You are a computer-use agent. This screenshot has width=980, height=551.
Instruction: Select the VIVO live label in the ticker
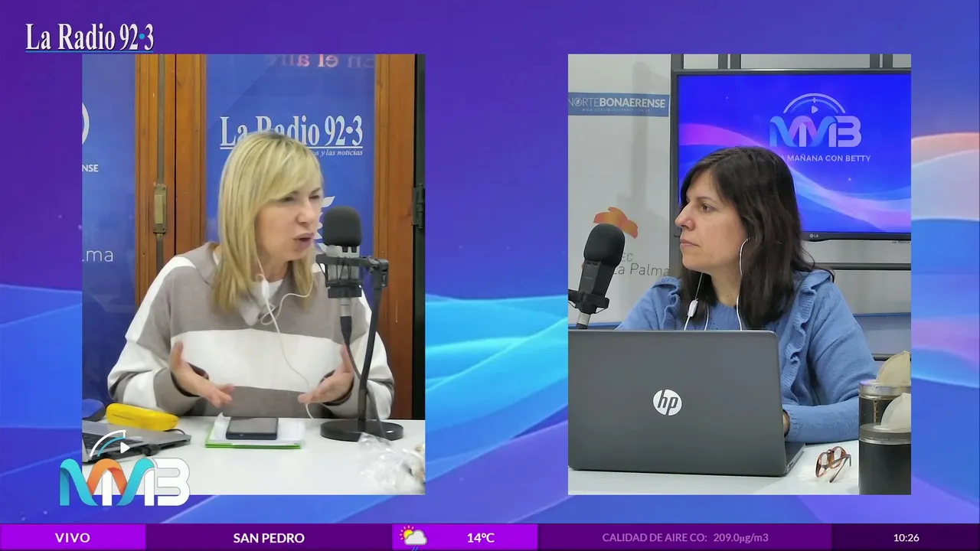(x=73, y=538)
